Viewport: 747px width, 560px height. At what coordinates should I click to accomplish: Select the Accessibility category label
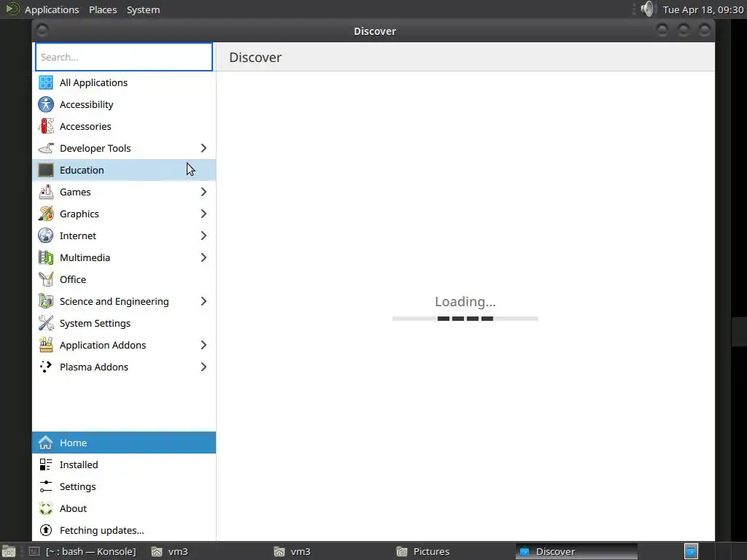[x=86, y=104]
